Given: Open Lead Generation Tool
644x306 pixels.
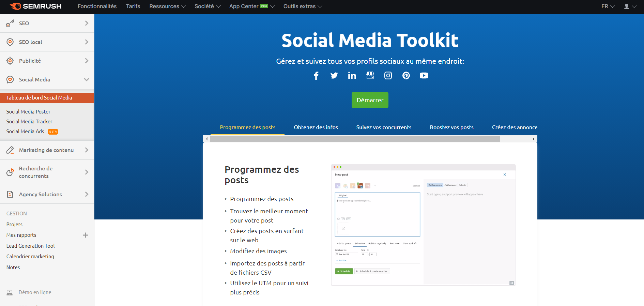Looking at the screenshot, I should coord(30,246).
